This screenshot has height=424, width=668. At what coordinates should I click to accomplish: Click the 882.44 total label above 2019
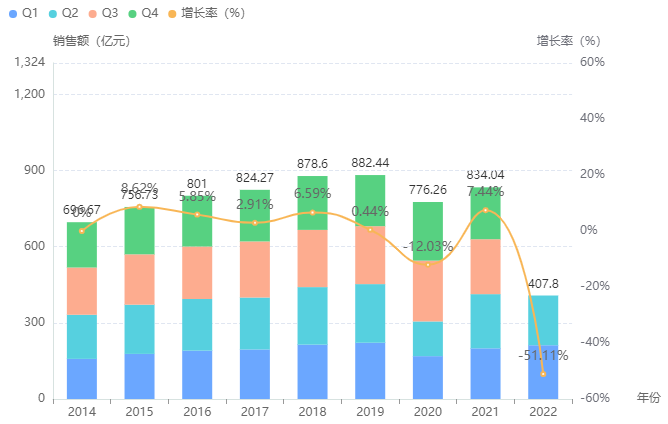point(370,163)
